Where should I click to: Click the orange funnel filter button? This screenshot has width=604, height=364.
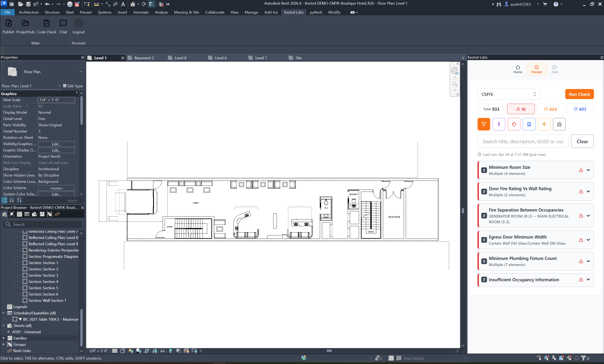click(x=484, y=124)
